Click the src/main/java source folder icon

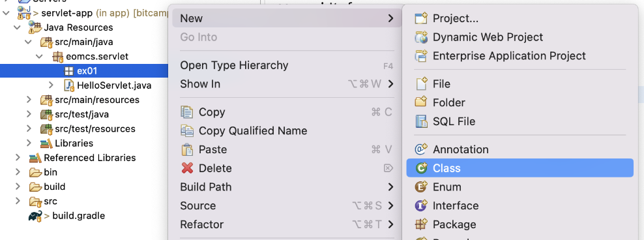tap(46, 42)
